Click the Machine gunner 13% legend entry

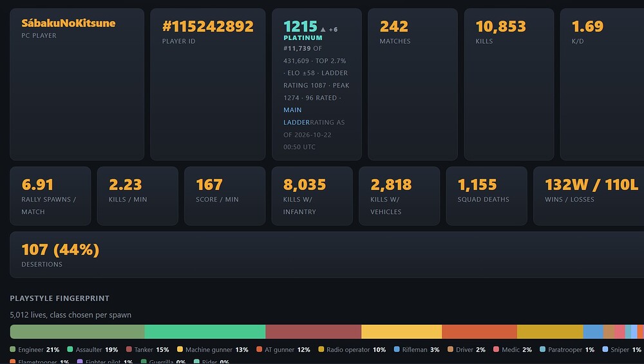(213, 350)
